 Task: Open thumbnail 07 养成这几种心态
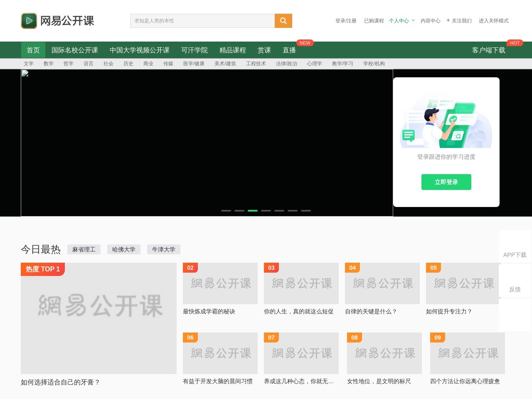301,353
